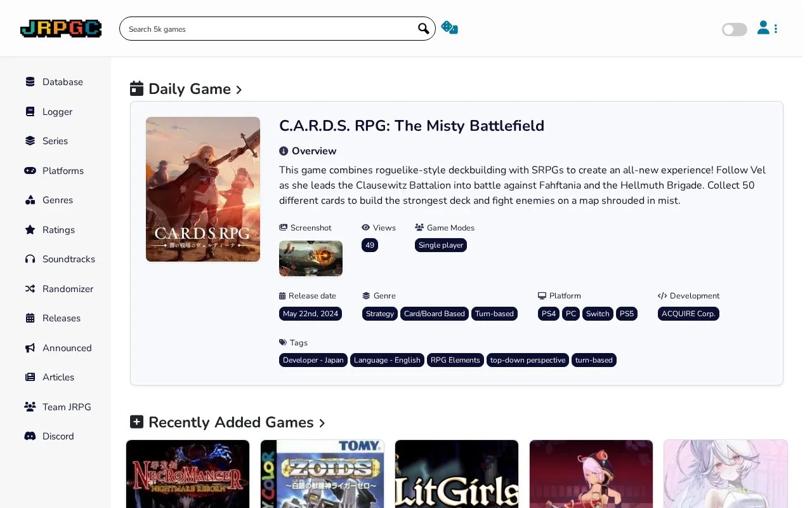
Task: Click the Discord icon in sidebar
Action: click(30, 436)
